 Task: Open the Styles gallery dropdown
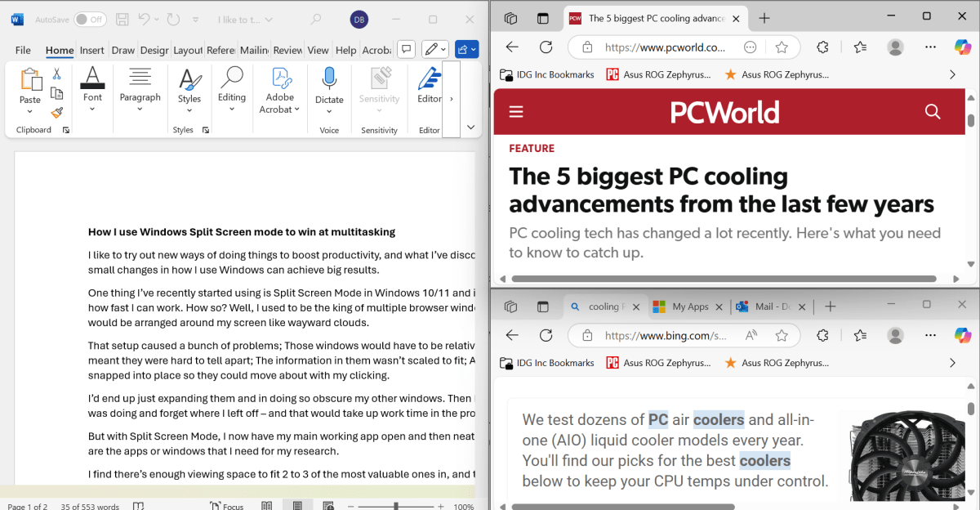tap(189, 110)
